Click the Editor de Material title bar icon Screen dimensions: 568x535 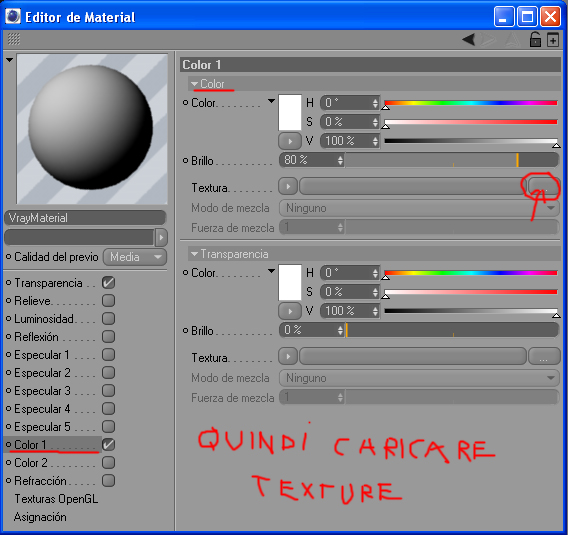[x=13, y=16]
